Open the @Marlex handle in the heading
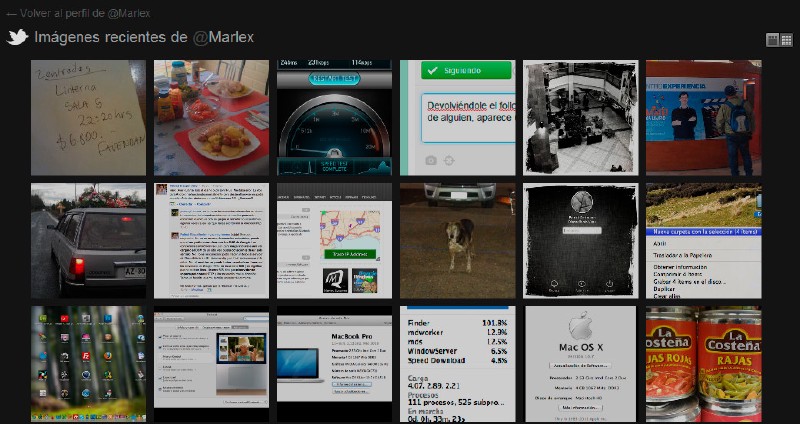 pos(223,37)
